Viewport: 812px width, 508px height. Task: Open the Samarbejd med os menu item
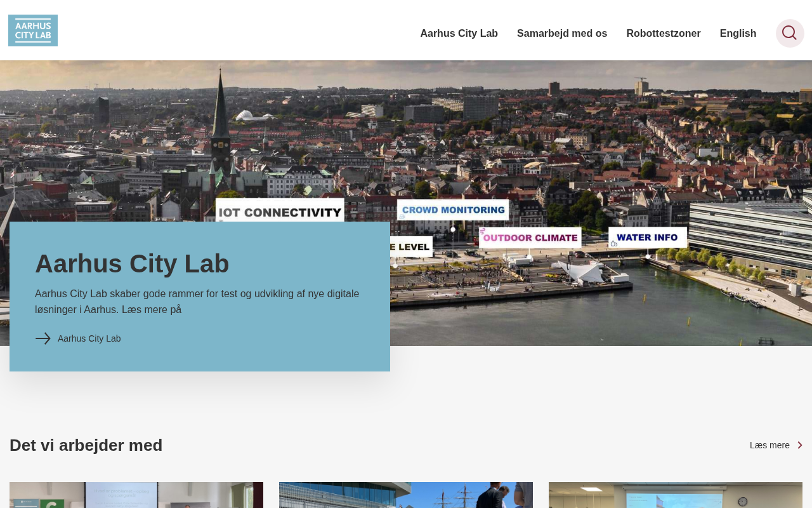[561, 34]
